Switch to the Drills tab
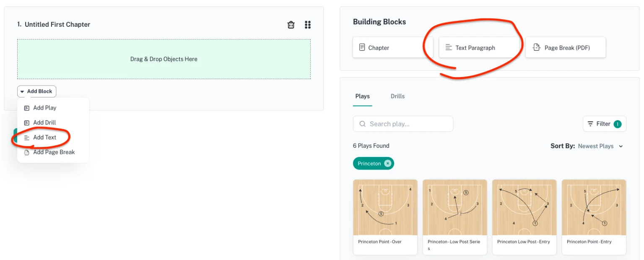 (397, 96)
